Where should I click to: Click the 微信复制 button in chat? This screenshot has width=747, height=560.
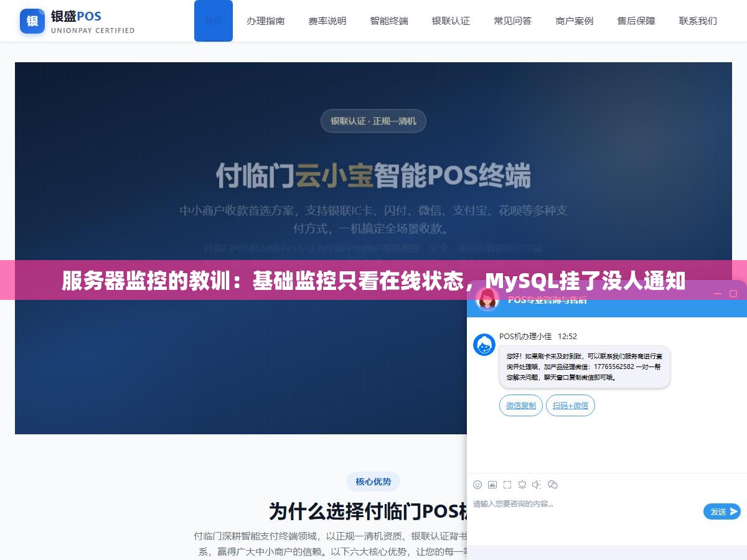(521, 406)
